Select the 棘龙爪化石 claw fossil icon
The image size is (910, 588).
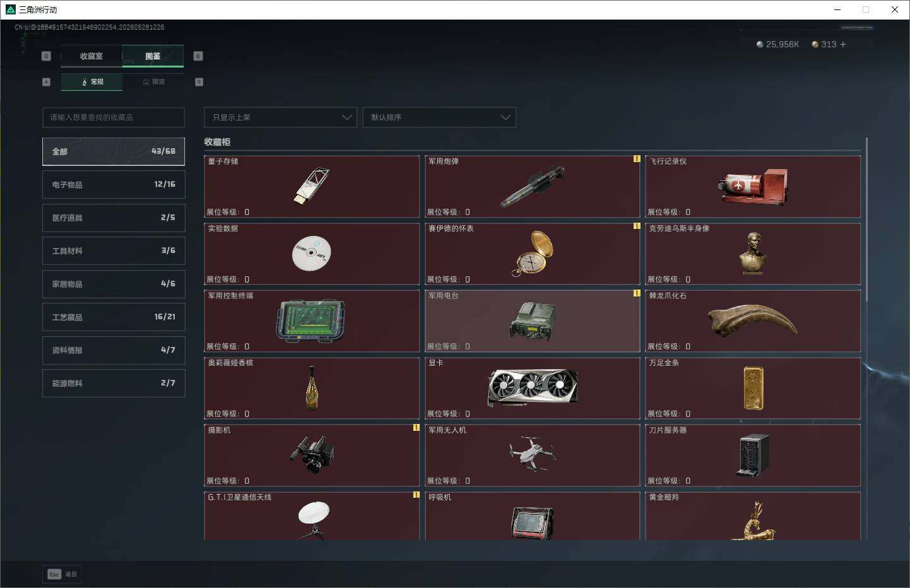pos(752,320)
